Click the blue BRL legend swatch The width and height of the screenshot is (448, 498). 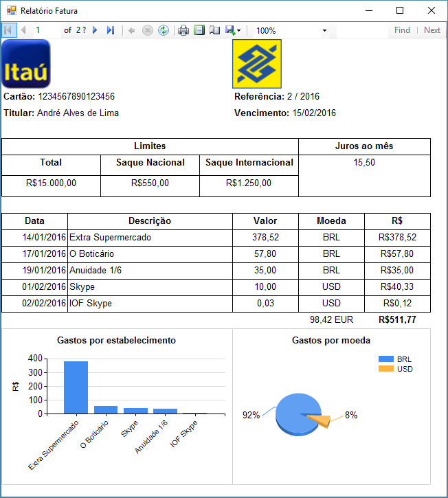[385, 359]
